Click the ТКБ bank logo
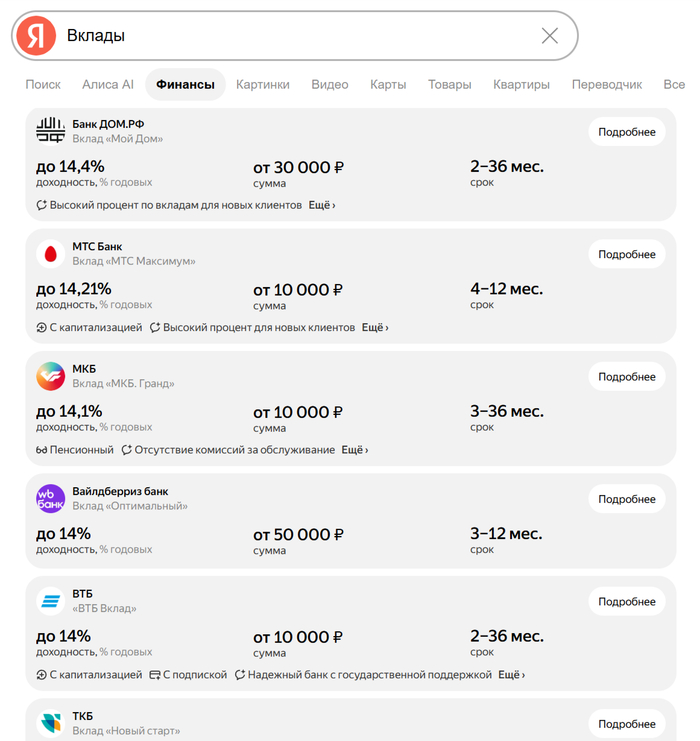 point(51,724)
